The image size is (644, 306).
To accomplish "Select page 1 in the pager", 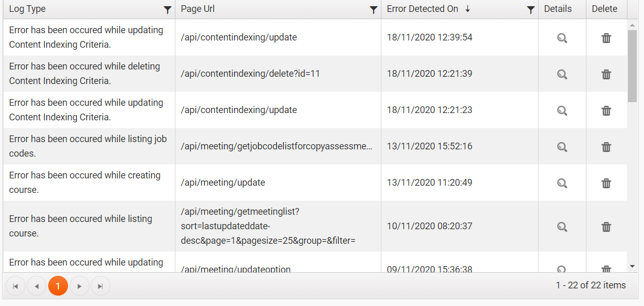I will (x=58, y=286).
